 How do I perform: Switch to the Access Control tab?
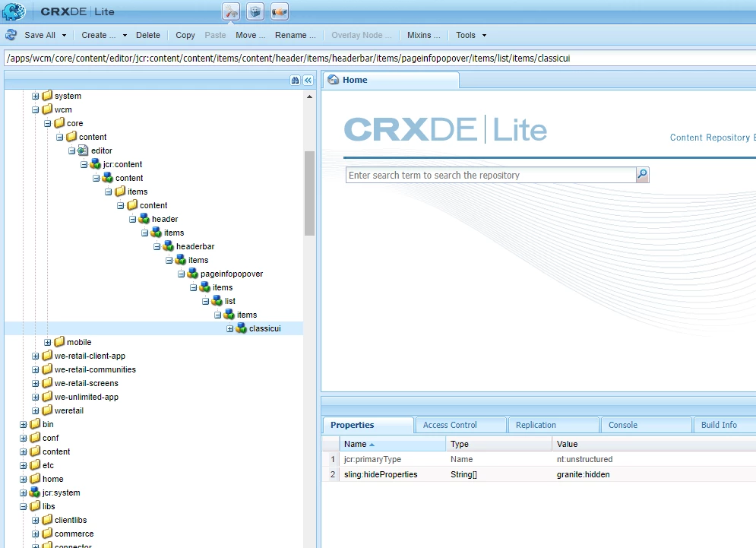(x=460, y=425)
